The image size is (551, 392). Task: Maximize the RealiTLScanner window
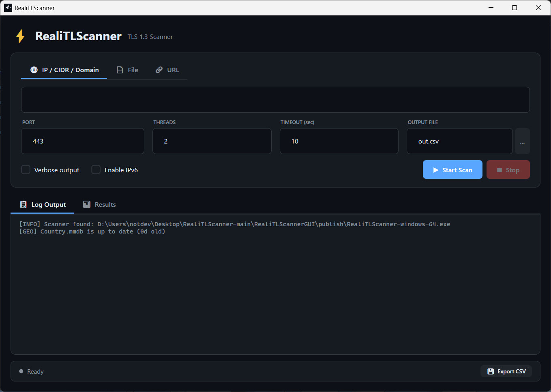515,8
